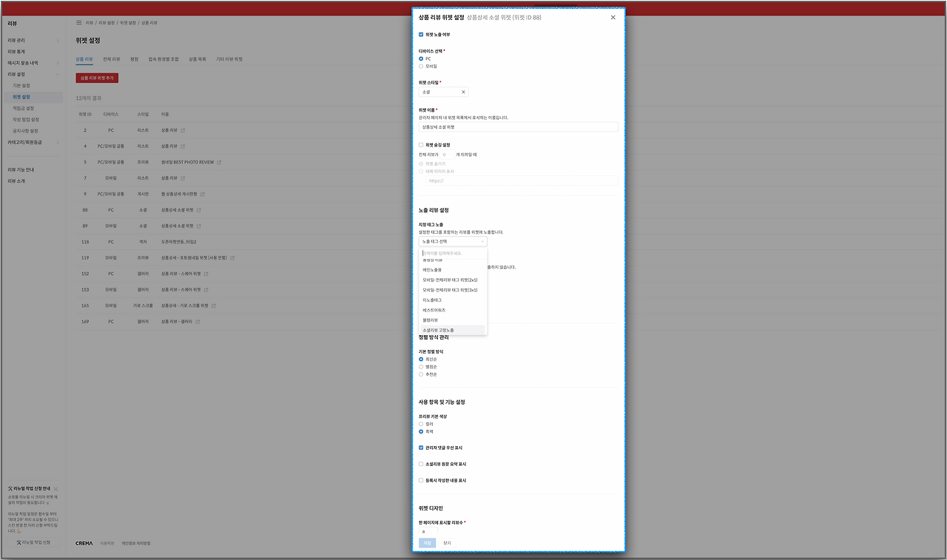Enable 등록시 작성한 내용 표시 checkbox
This screenshot has width=947, height=560.
click(421, 480)
